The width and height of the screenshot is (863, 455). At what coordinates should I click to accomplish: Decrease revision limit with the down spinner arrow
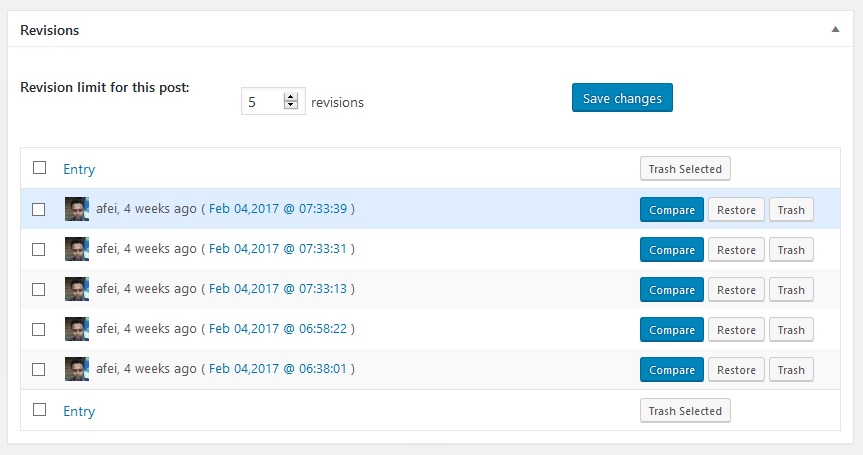point(291,105)
